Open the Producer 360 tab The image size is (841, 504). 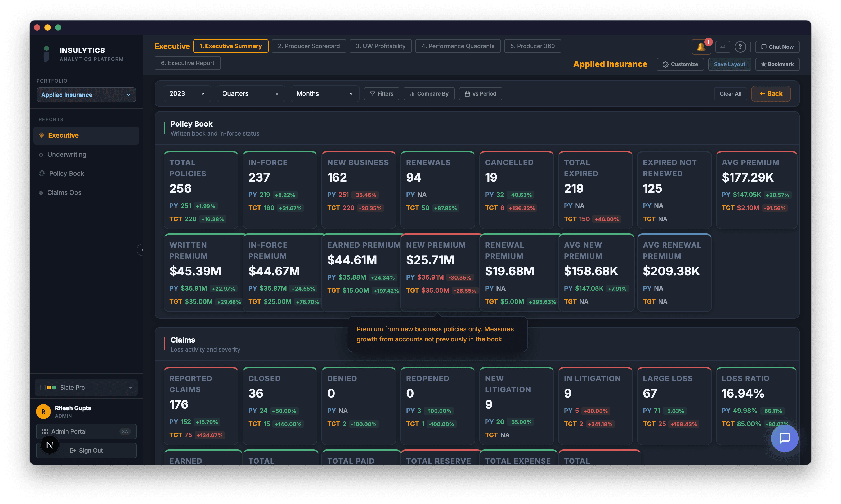[532, 46]
